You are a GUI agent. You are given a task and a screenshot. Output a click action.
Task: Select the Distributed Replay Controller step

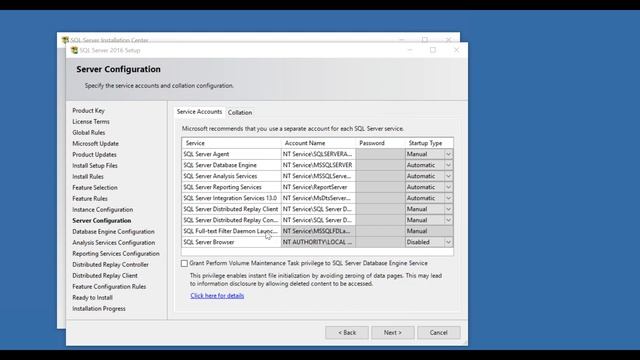click(111, 265)
